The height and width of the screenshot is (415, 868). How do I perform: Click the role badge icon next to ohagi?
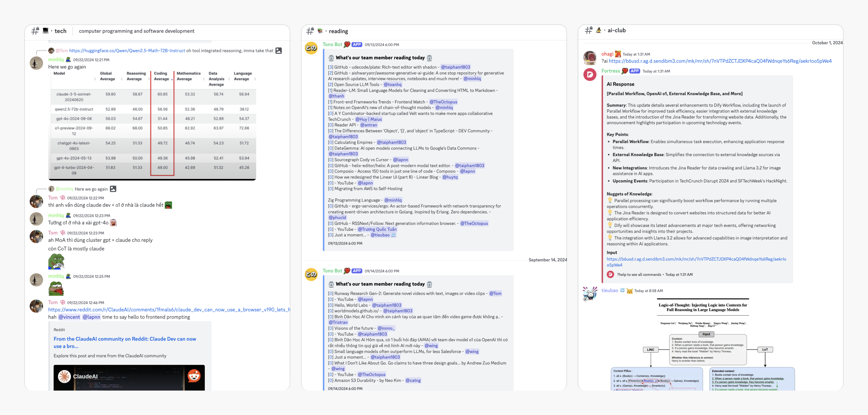tap(618, 54)
